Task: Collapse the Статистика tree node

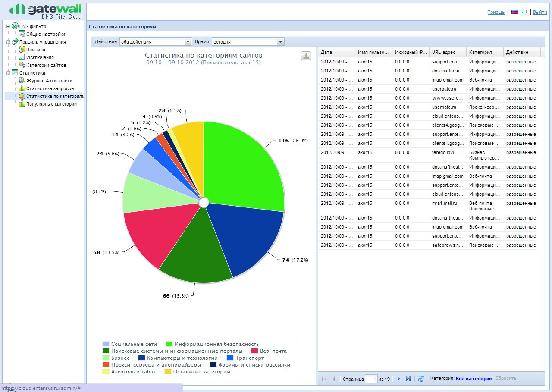Action: (8, 73)
